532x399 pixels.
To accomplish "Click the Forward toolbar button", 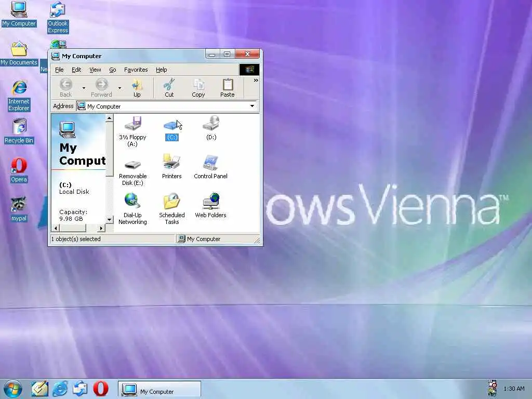I will (101, 88).
